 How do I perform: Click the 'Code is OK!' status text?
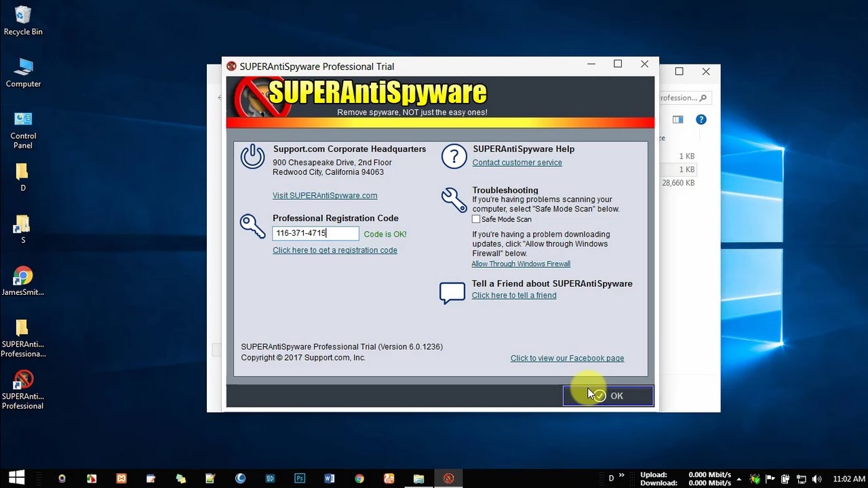point(385,235)
